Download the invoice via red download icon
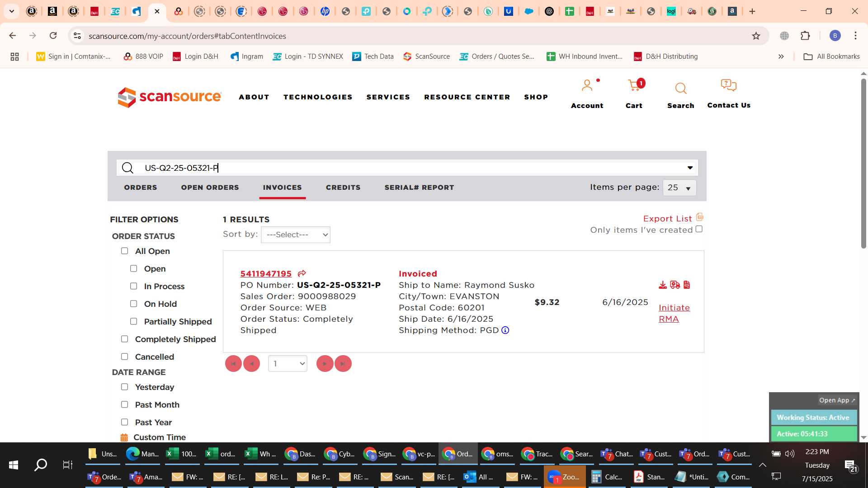The height and width of the screenshot is (488, 868). pos(663,285)
